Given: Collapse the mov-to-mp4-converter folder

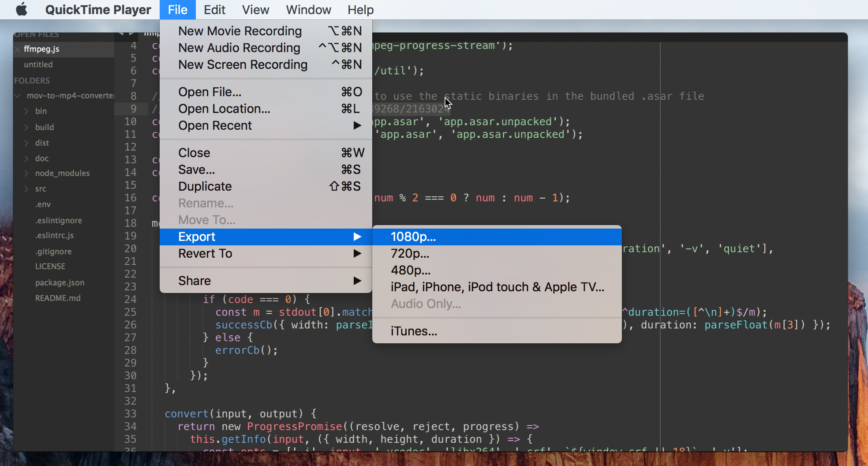Looking at the screenshot, I should (18, 95).
